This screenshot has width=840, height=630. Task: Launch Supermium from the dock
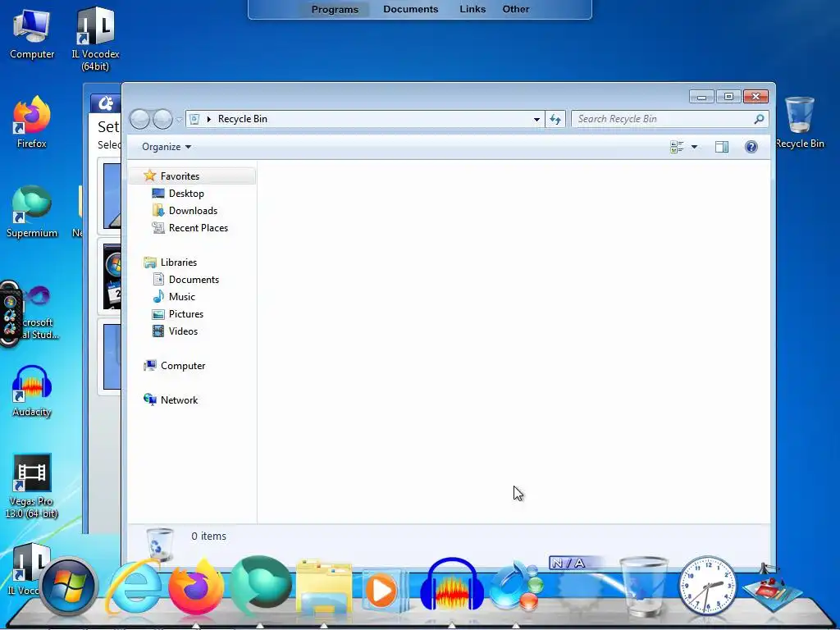[x=260, y=585]
